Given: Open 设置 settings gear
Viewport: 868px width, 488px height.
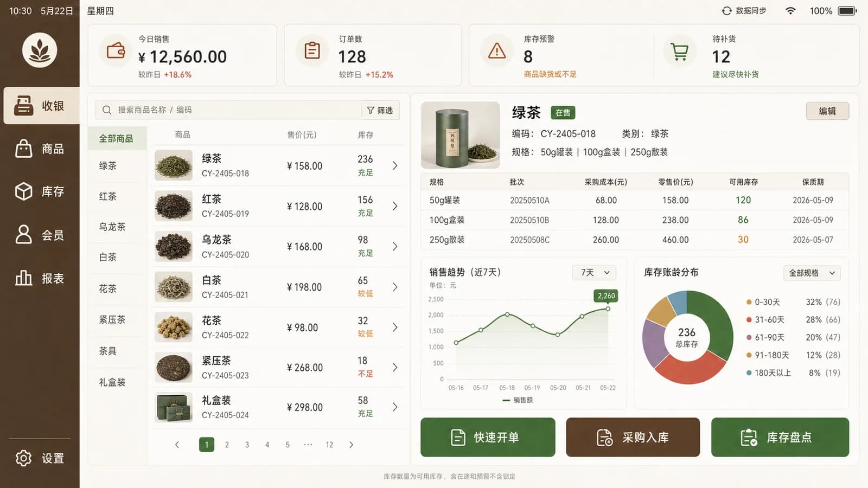Looking at the screenshot, I should tap(40, 458).
